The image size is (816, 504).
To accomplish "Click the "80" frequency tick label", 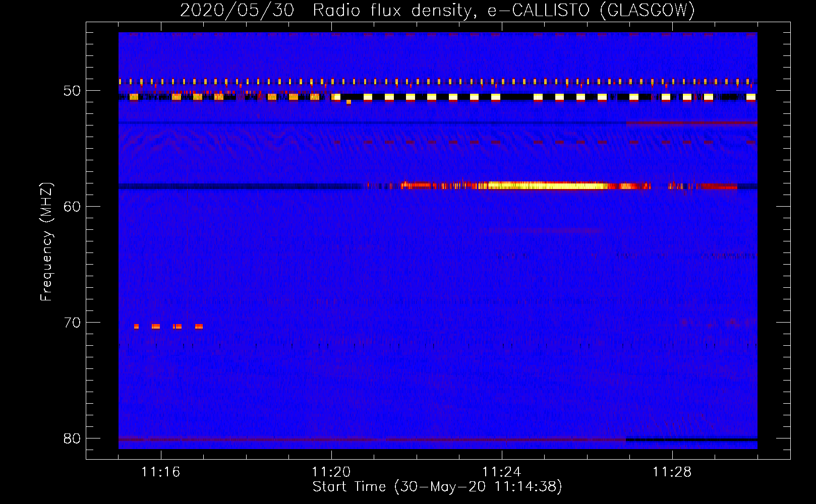I will coord(72,439).
